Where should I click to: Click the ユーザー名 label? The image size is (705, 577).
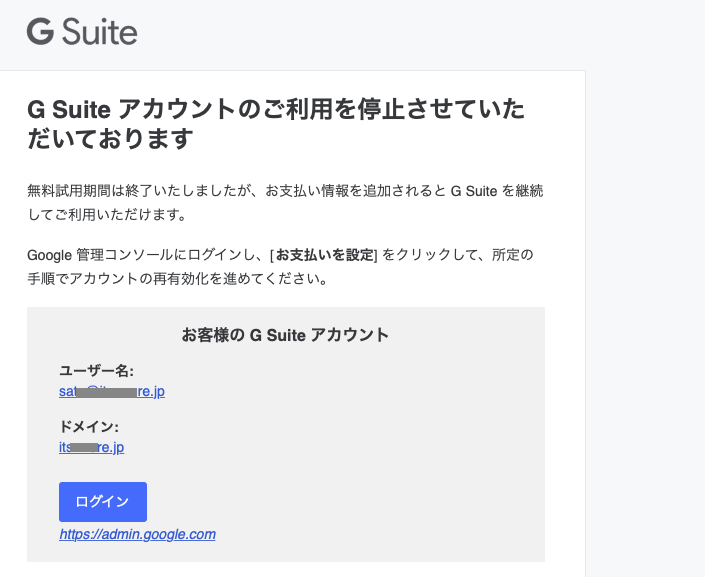click(89, 371)
